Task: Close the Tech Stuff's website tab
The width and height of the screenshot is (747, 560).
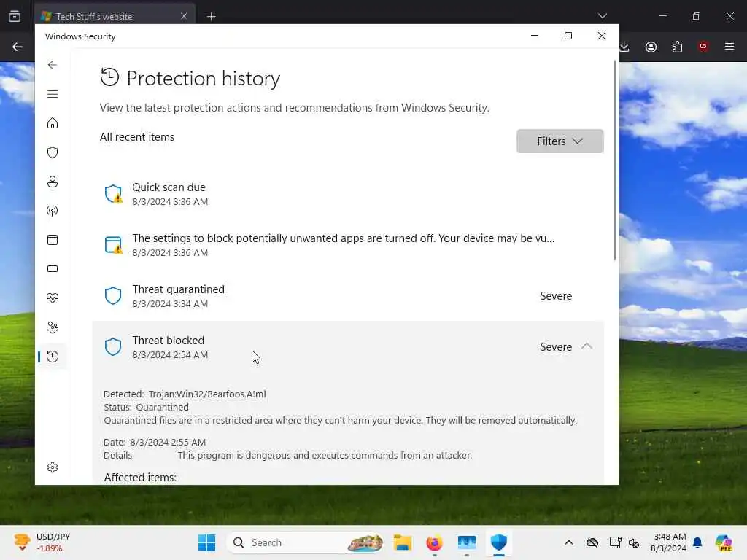Action: click(x=183, y=16)
